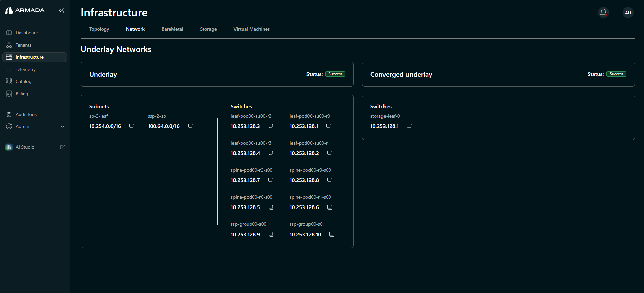Click the Catalog sidebar icon
644x293 pixels.
point(9,81)
